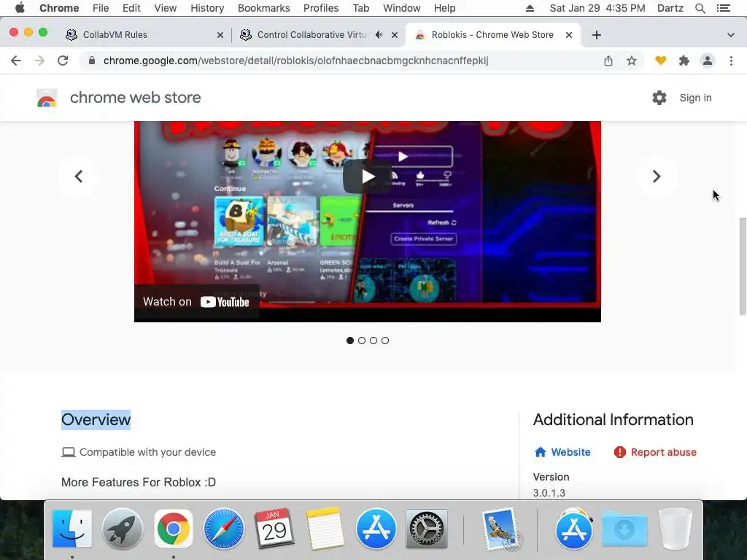This screenshot has width=747, height=560.
Task: Open the Trash in the dock
Action: [x=675, y=528]
